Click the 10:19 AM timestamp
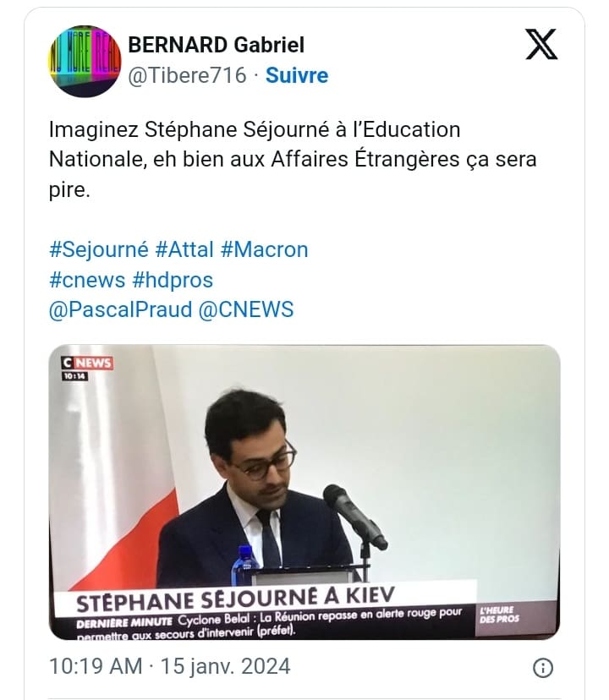 pyautogui.click(x=96, y=666)
